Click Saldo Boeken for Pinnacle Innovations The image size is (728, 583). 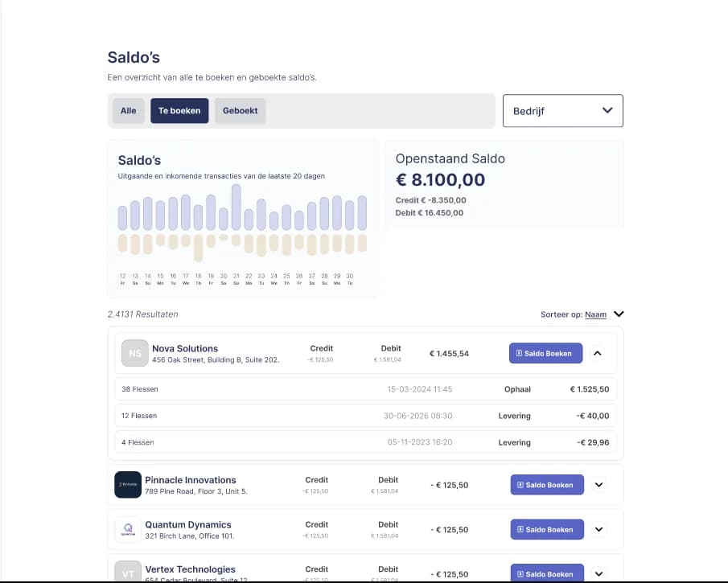[x=547, y=485]
